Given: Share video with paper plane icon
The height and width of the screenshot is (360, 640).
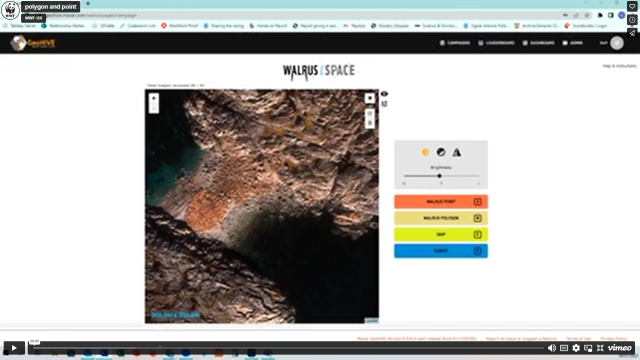Looking at the screenshot, I should (632, 33).
